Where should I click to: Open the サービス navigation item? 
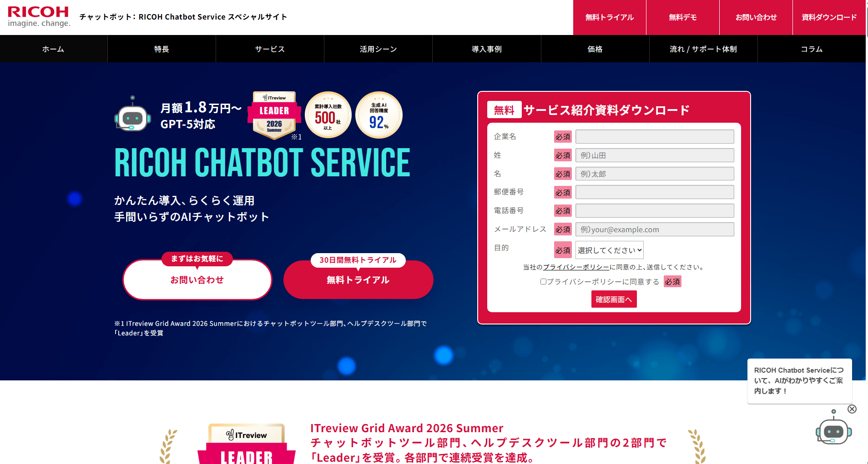270,49
